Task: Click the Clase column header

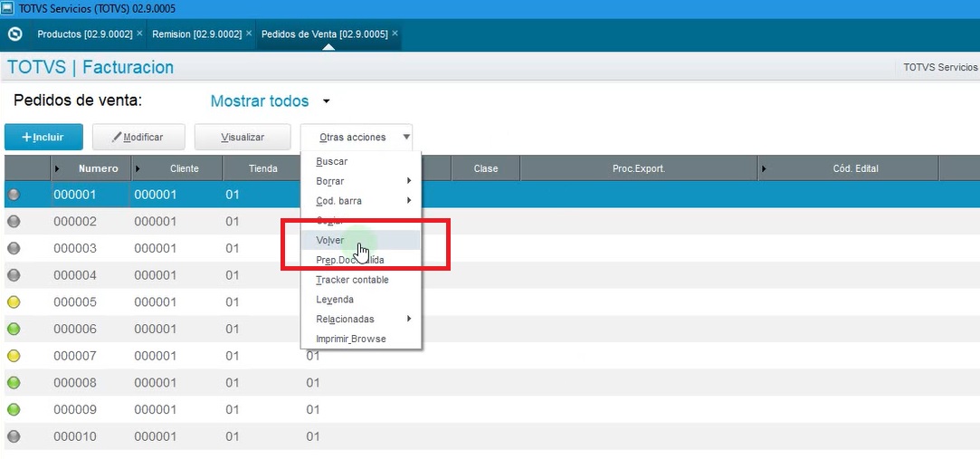Action: [x=486, y=168]
